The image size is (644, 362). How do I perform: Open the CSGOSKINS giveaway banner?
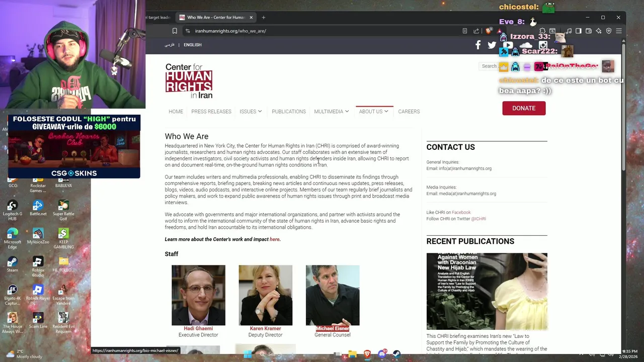pos(74,146)
